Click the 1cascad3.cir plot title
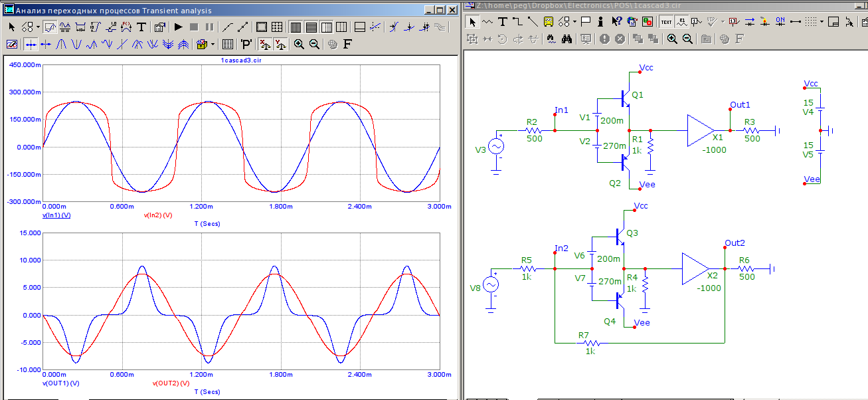Screen dimensions: 868x400 pyautogui.click(x=241, y=60)
